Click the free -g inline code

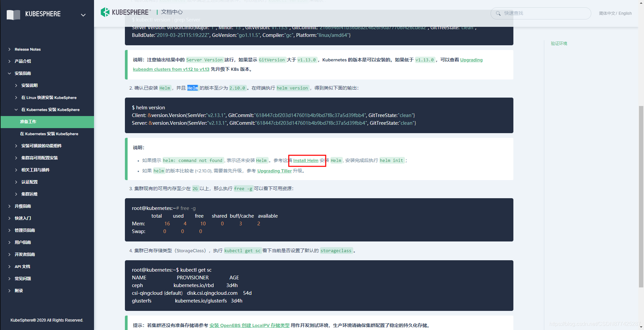coord(243,189)
